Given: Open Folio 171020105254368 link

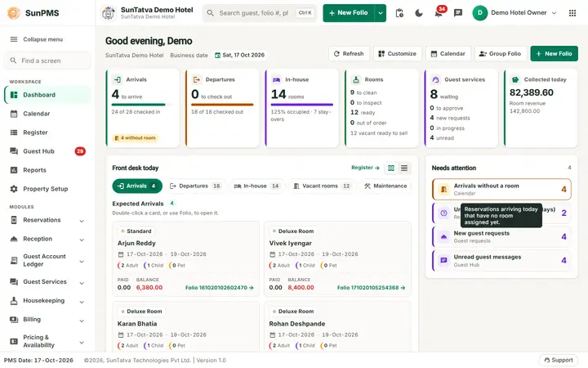Looking at the screenshot, I should point(371,288).
